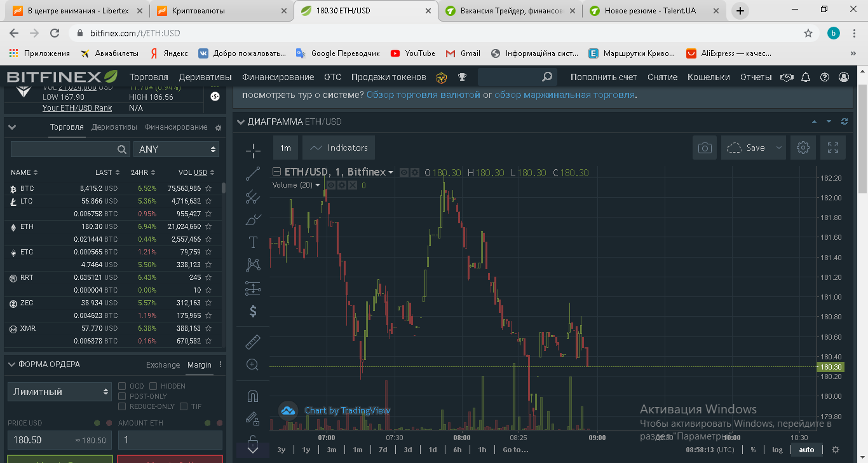Open the Деривативы top menu
Viewport: 868px width, 463px height.
click(205, 77)
